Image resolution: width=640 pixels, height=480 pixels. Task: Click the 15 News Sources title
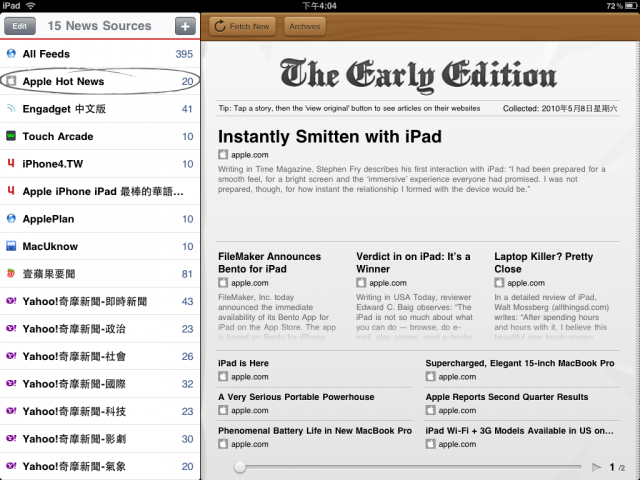pyautogui.click(x=100, y=26)
